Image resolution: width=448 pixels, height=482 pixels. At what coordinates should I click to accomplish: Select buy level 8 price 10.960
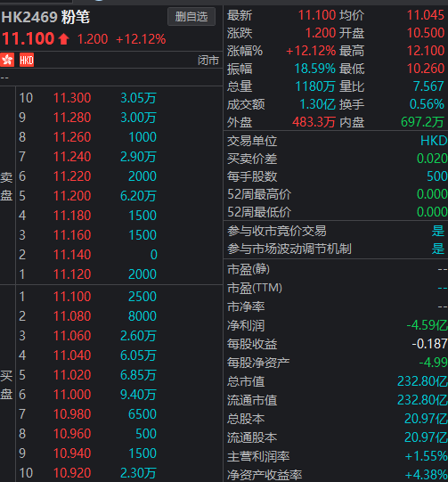pyautogui.click(x=72, y=434)
